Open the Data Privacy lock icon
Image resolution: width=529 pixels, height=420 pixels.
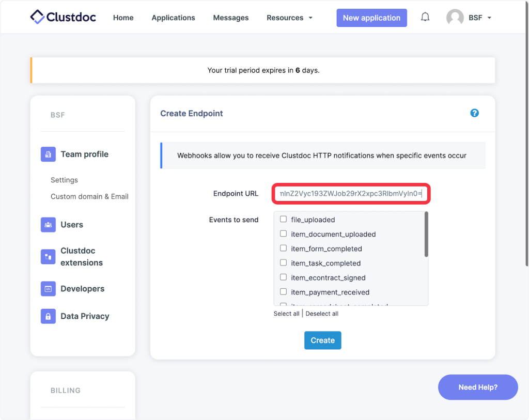point(48,316)
